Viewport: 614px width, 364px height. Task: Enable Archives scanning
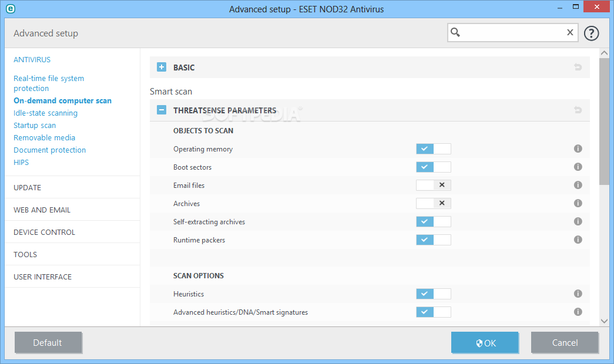click(434, 203)
